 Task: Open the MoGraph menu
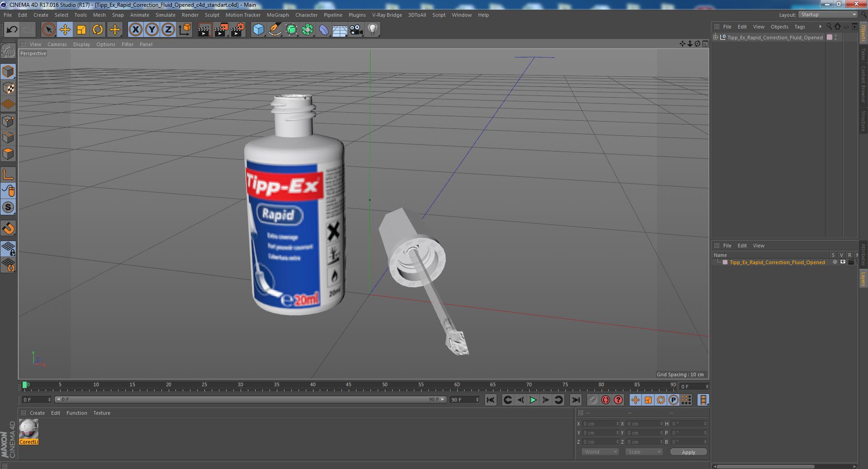[278, 15]
